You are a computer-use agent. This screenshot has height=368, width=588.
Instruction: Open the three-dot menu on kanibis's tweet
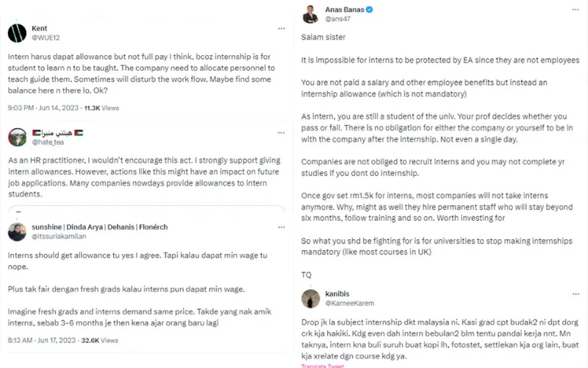pyautogui.click(x=576, y=293)
